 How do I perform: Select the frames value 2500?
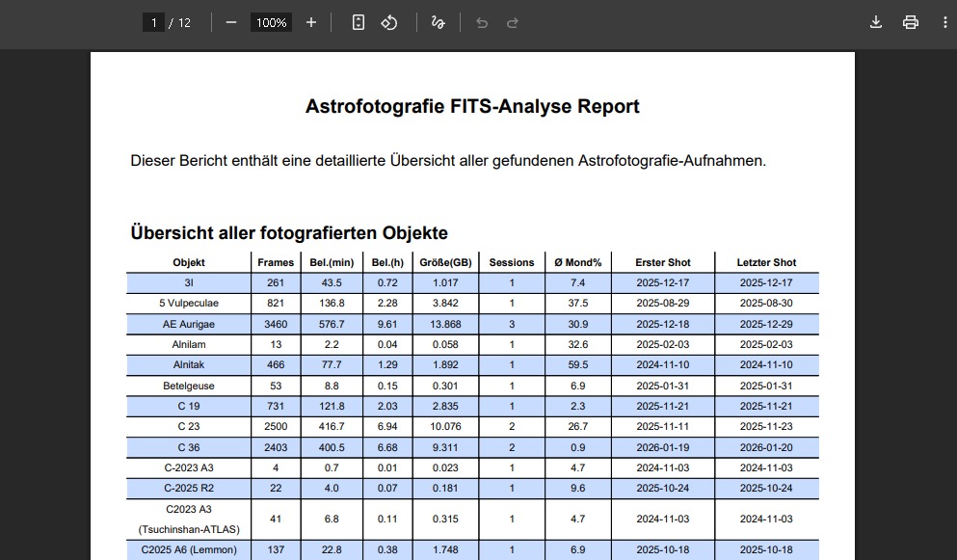[276, 427]
